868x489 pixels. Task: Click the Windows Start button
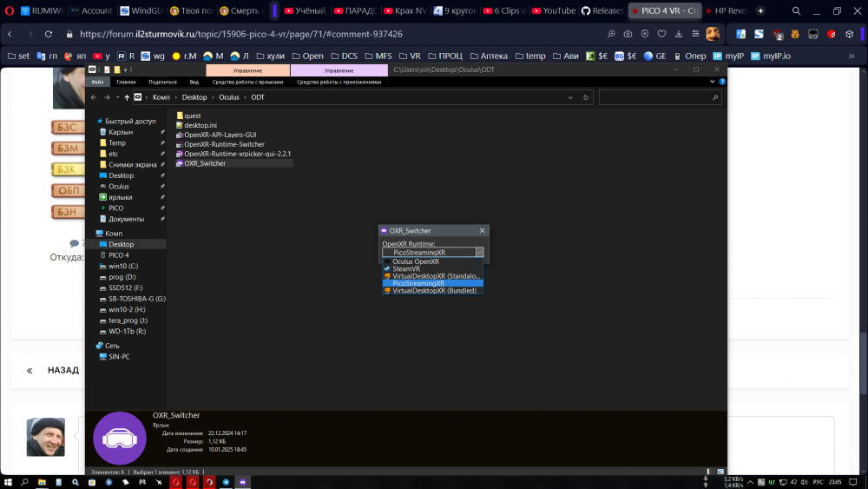pos(8,481)
